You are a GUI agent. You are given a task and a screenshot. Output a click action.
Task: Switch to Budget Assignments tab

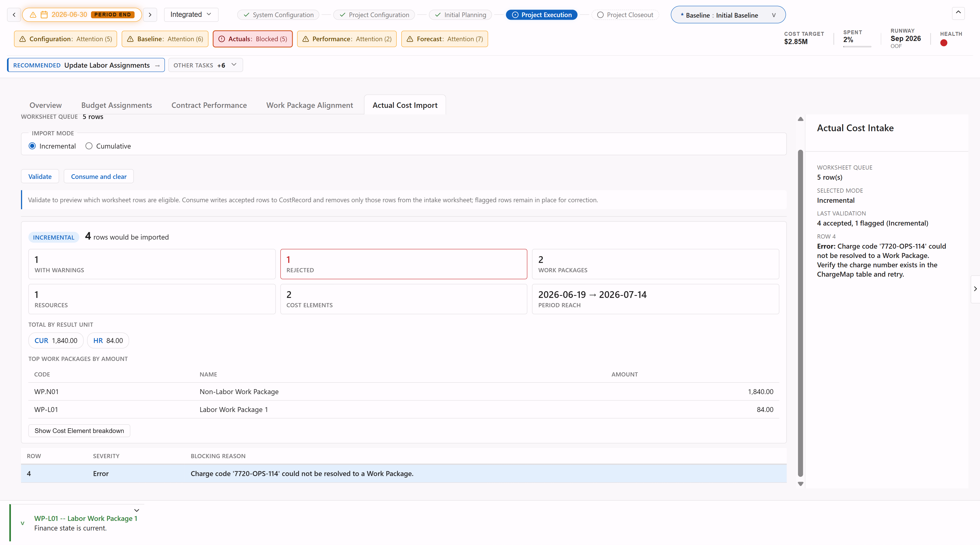pyautogui.click(x=116, y=106)
